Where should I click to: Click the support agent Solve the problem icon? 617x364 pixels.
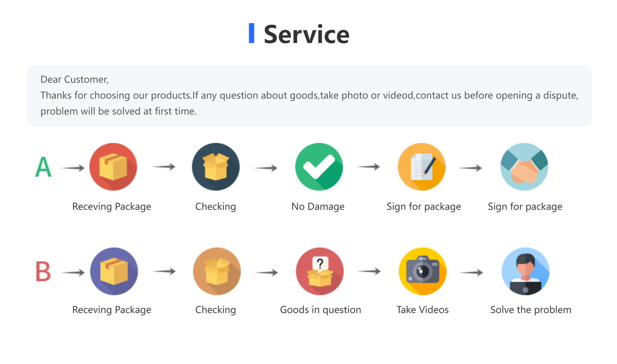[x=526, y=271]
